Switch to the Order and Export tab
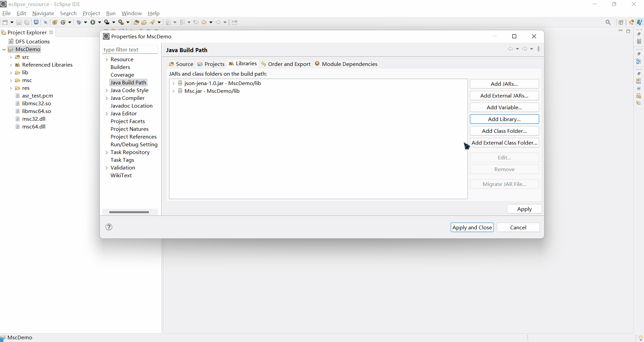Screen dimensions: 644x342 (x=286, y=64)
